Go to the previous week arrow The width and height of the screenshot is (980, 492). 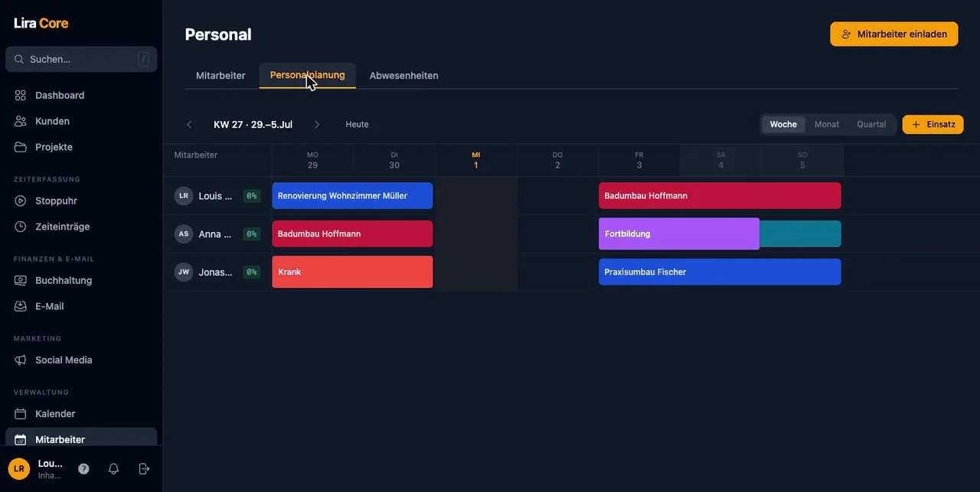pyautogui.click(x=189, y=125)
